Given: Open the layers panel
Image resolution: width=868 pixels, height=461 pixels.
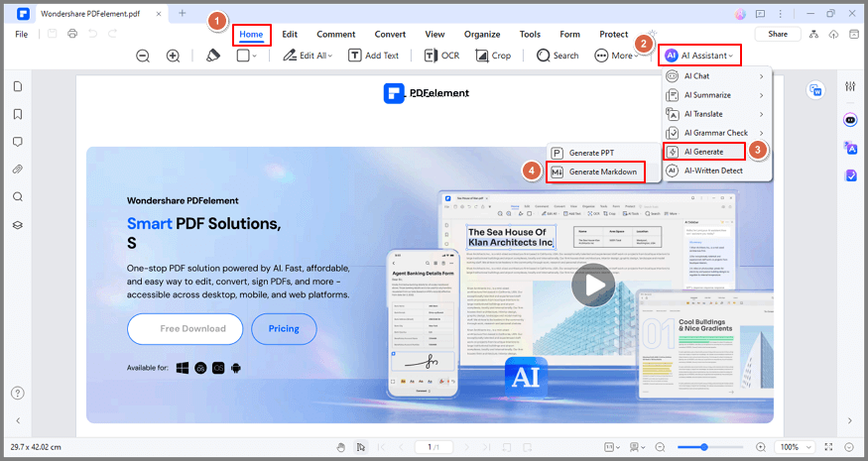Looking at the screenshot, I should (x=18, y=225).
